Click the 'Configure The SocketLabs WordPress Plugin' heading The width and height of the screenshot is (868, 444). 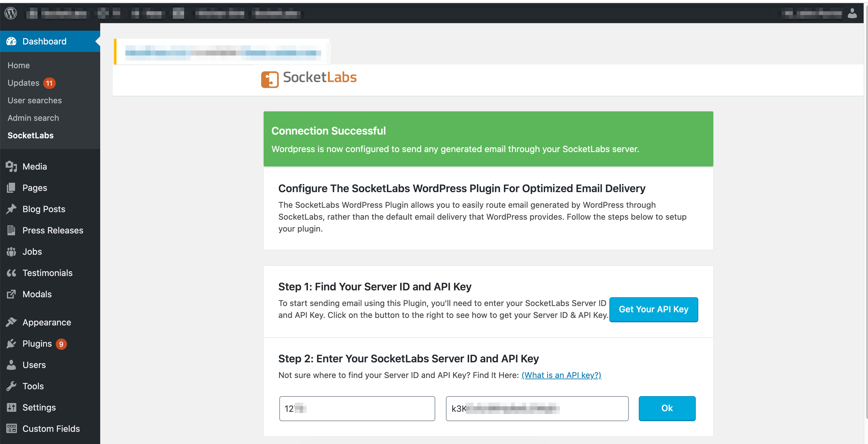click(462, 188)
